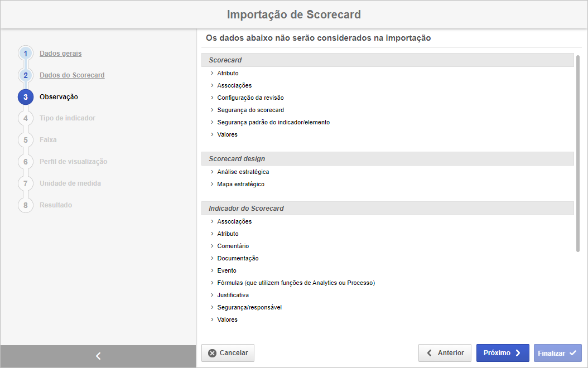
Task: Click the X icon on Cancelar
Action: point(212,353)
